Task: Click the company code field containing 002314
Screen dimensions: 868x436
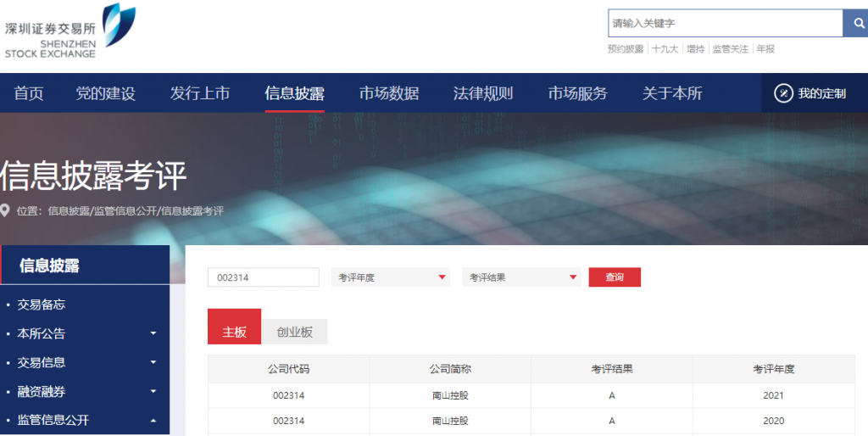Action: tap(263, 277)
